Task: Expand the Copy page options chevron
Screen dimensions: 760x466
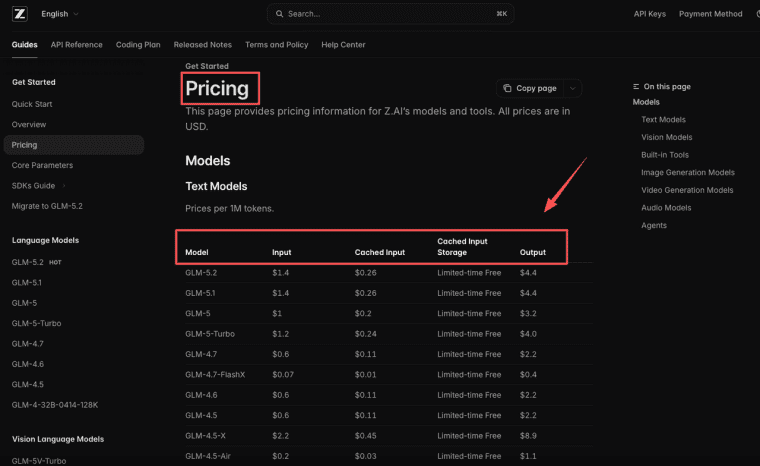Action: pyautogui.click(x=572, y=89)
